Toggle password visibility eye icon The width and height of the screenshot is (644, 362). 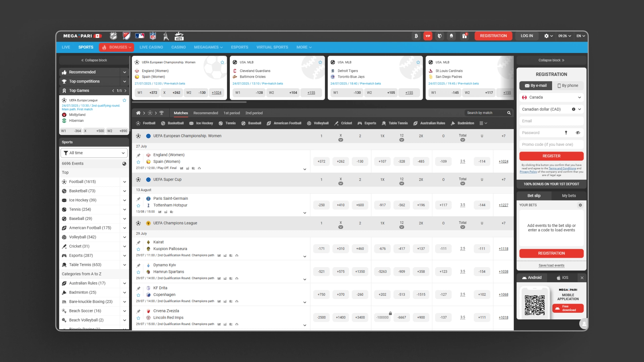[x=578, y=133]
